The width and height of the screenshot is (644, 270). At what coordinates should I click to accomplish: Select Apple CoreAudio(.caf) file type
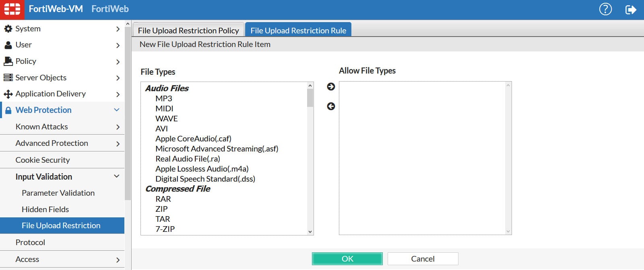coord(193,139)
